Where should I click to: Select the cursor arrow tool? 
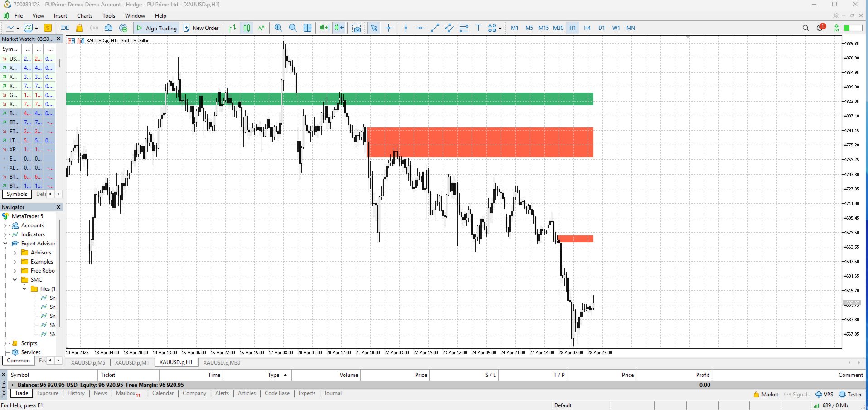[374, 28]
